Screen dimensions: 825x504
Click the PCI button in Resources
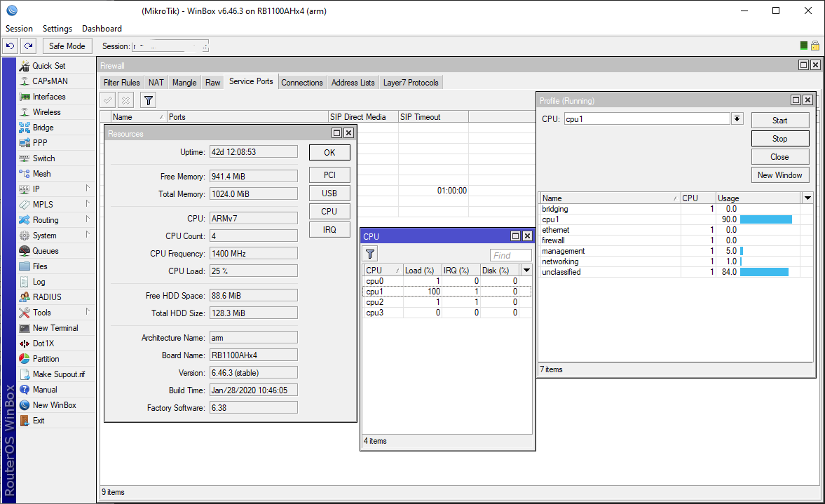click(x=329, y=175)
